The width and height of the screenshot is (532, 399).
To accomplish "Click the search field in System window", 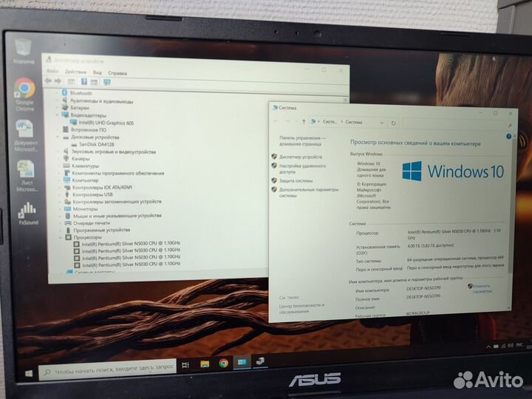I will point(457,124).
